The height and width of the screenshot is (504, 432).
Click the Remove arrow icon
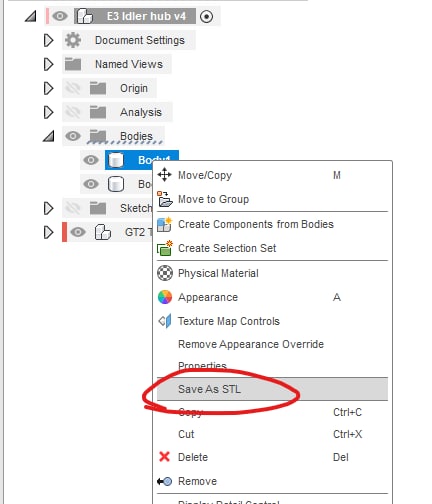164,481
